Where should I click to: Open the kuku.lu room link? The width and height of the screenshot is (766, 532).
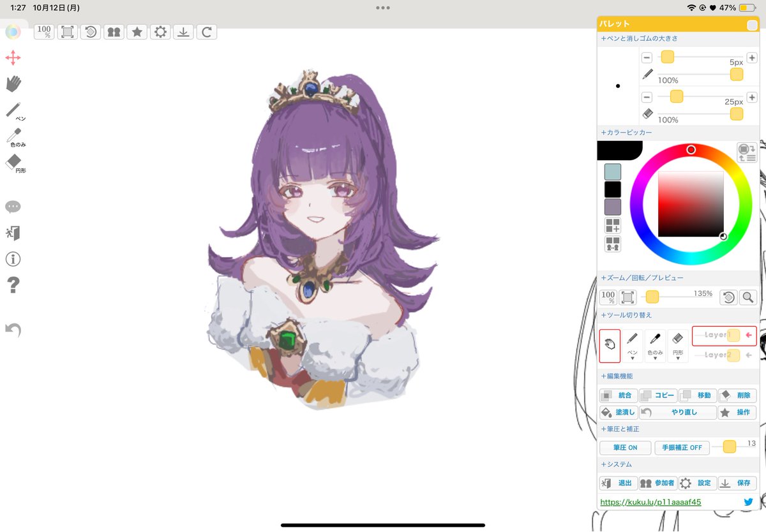pos(650,502)
